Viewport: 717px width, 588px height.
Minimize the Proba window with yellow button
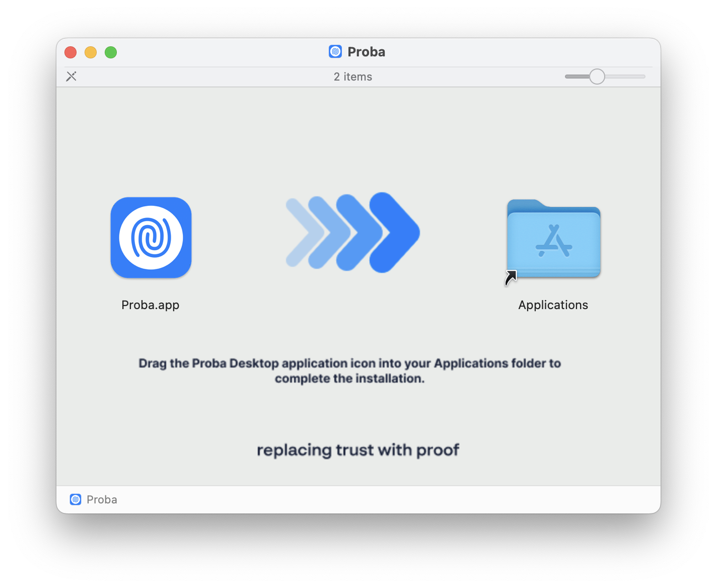(x=91, y=52)
